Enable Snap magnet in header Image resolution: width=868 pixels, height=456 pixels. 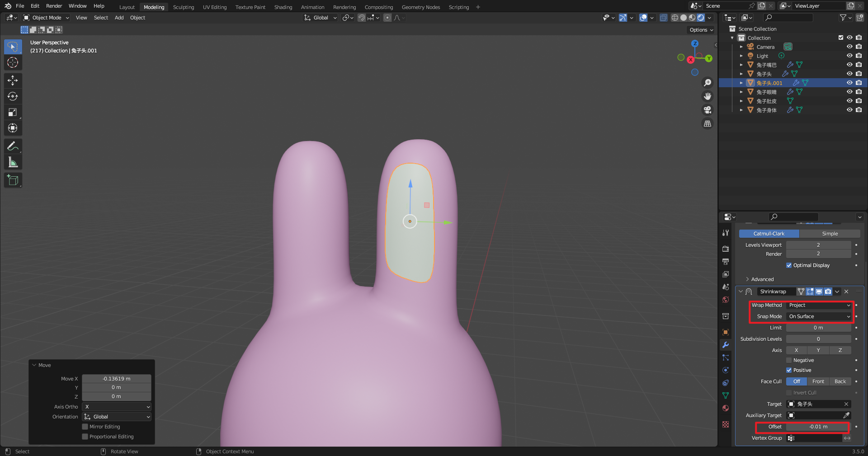(x=362, y=18)
